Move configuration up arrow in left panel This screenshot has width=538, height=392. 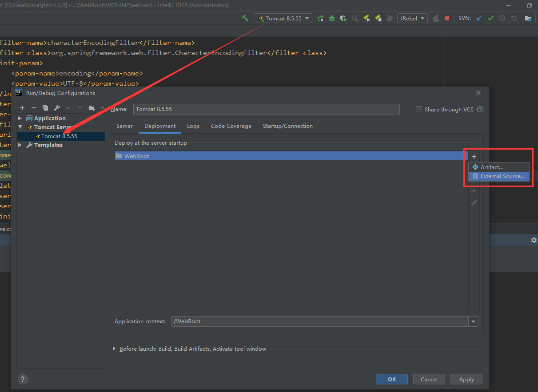pos(68,108)
